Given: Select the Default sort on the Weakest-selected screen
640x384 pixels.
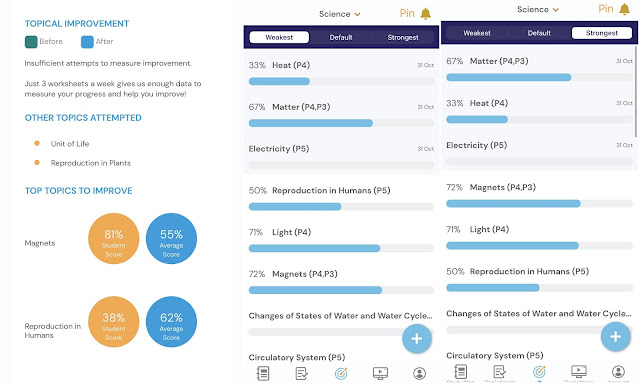Looking at the screenshot, I should click(x=341, y=37).
